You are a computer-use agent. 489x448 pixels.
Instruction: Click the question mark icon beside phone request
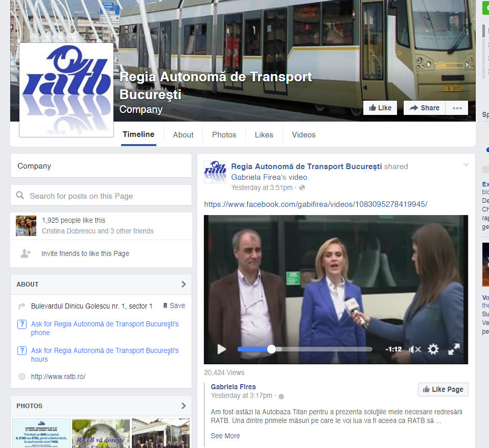[21, 324]
